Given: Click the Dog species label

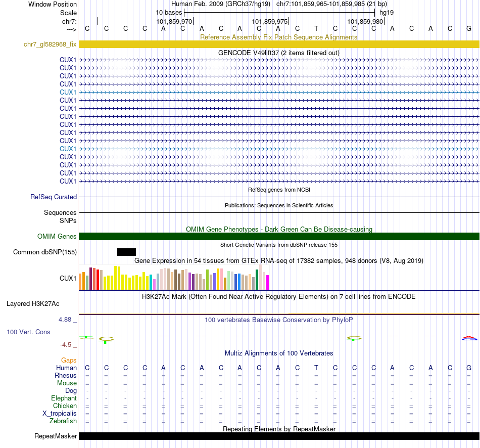Looking at the screenshot, I should coord(71,391).
